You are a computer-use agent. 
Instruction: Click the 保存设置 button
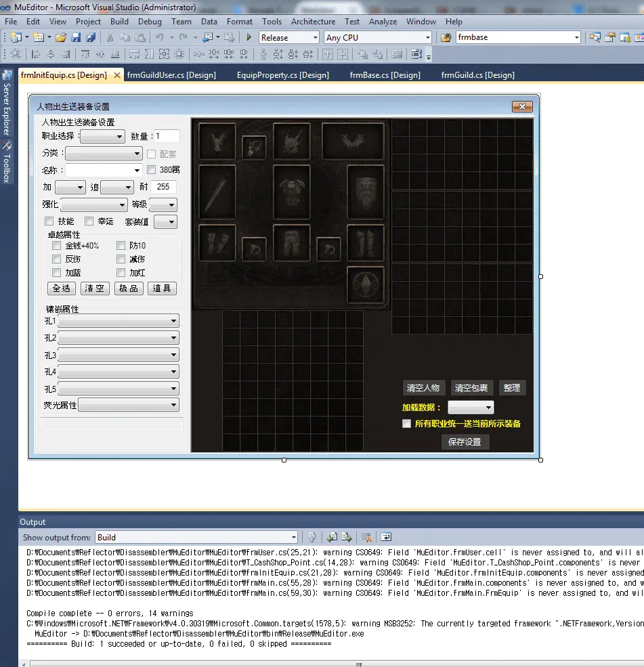465,442
